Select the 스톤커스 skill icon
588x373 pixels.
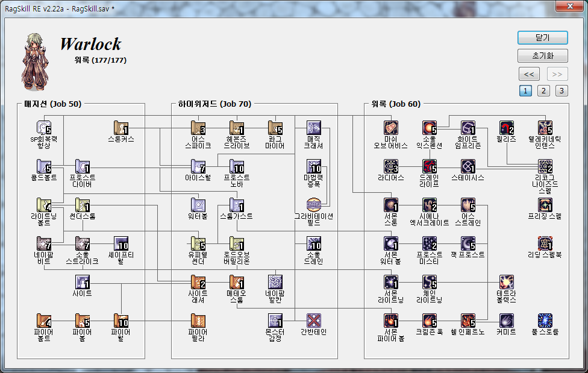tap(121, 128)
